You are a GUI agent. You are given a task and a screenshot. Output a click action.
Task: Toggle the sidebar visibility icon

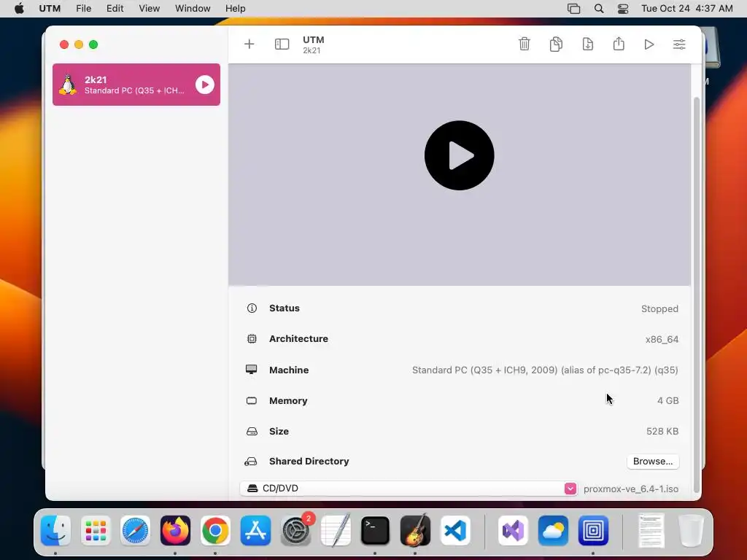click(x=282, y=44)
